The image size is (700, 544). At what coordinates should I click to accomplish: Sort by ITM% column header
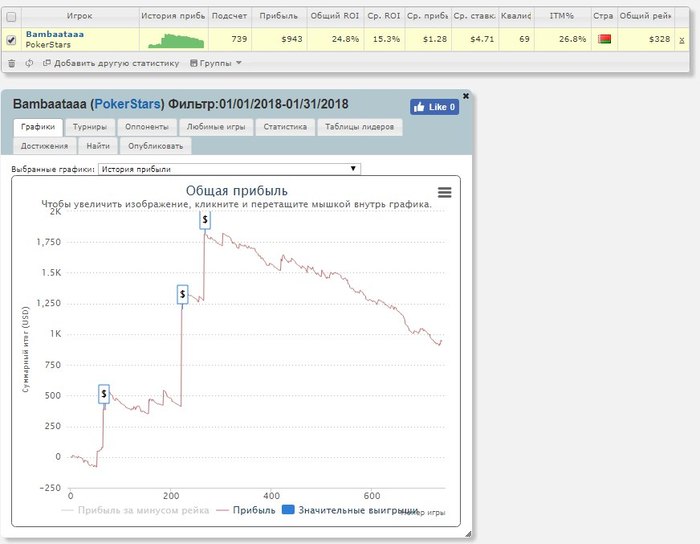[x=562, y=16]
